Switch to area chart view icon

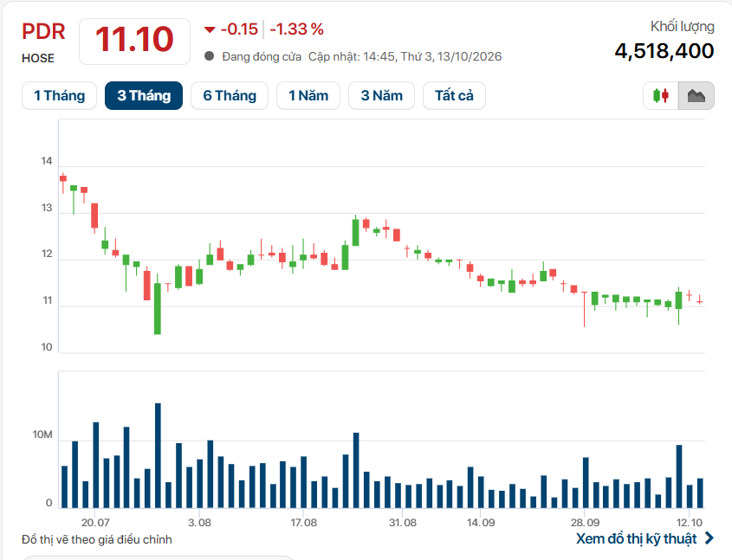point(696,95)
